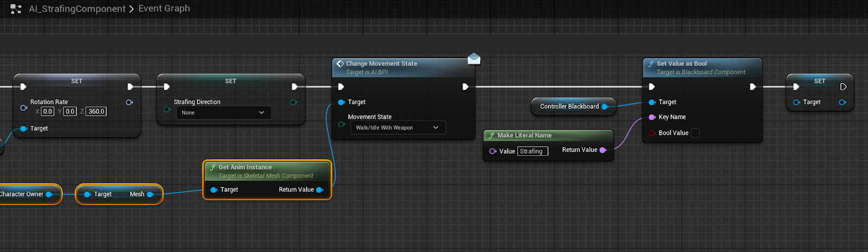Screen dimensions: 868x252
Task: Click exec input pin of Rotation Rate SET node
Action: [x=23, y=86]
